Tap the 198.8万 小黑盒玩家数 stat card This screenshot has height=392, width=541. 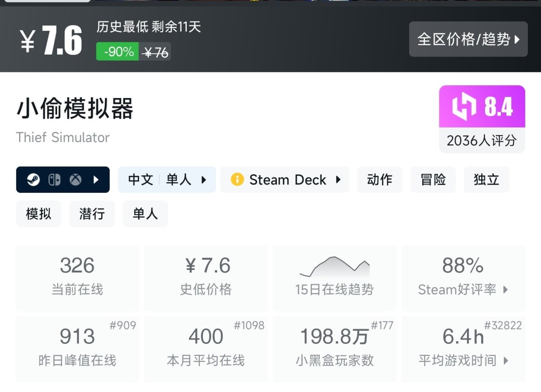[334, 349]
